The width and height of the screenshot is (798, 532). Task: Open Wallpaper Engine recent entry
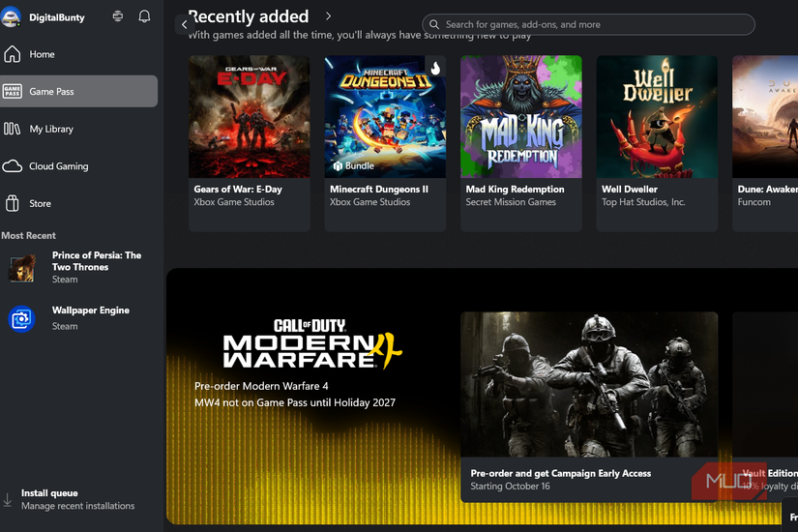coord(79,318)
